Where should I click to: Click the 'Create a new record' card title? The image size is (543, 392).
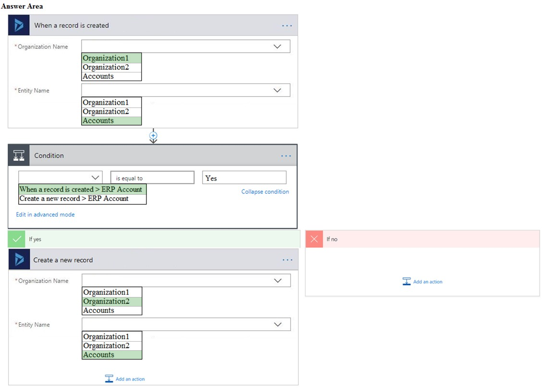pyautogui.click(x=63, y=260)
